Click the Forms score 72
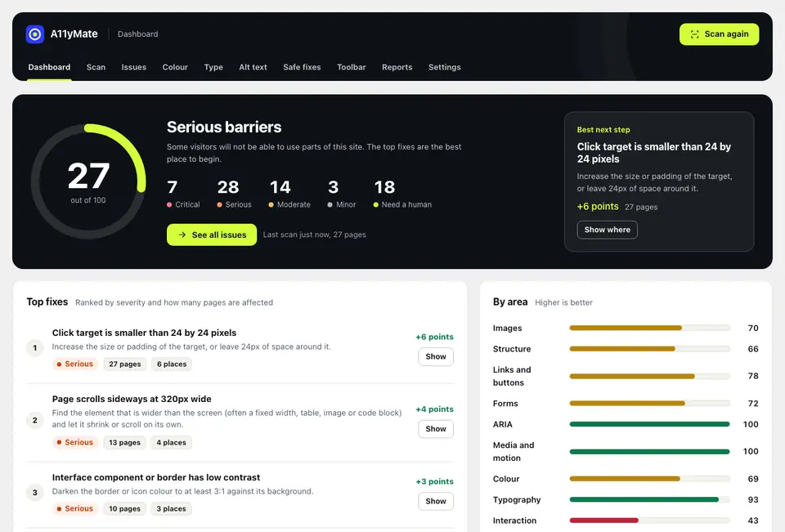Viewport: 785px width, 532px height. 753,404
